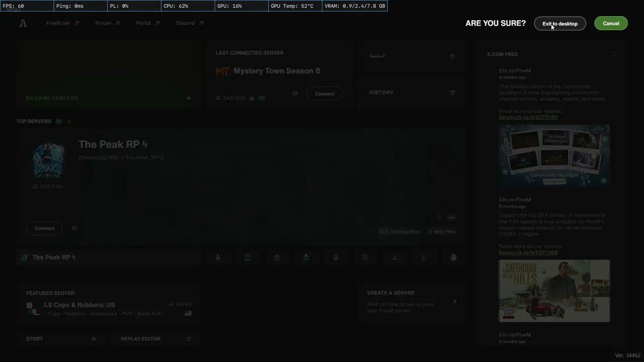Click the history clock icon
Screen dimensions: 644x362
coord(452,93)
